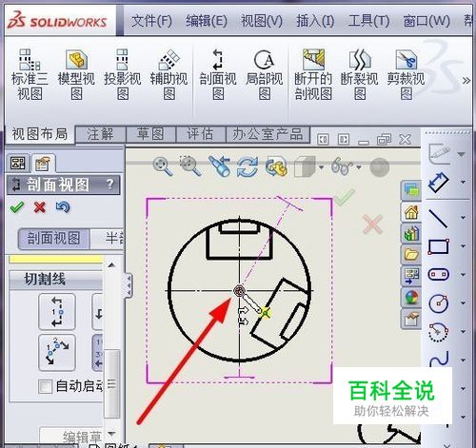Click the Section View (剖面视图) ribbon tool
The height and width of the screenshot is (448, 476).
[x=218, y=74]
